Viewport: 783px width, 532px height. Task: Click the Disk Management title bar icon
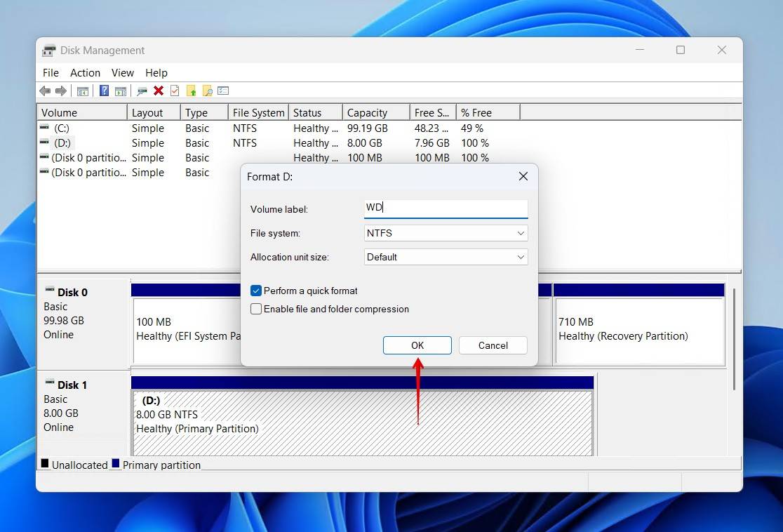48,50
